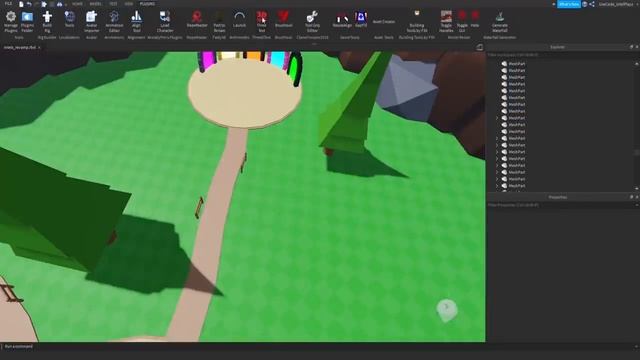
Task: Click the Properties filter field
Action: tap(561, 205)
